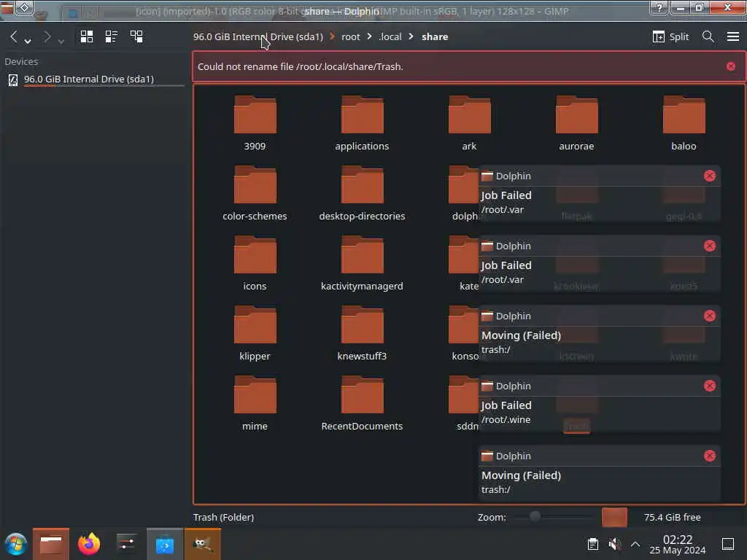Click the 'Trash (Folder)' status text

click(223, 517)
